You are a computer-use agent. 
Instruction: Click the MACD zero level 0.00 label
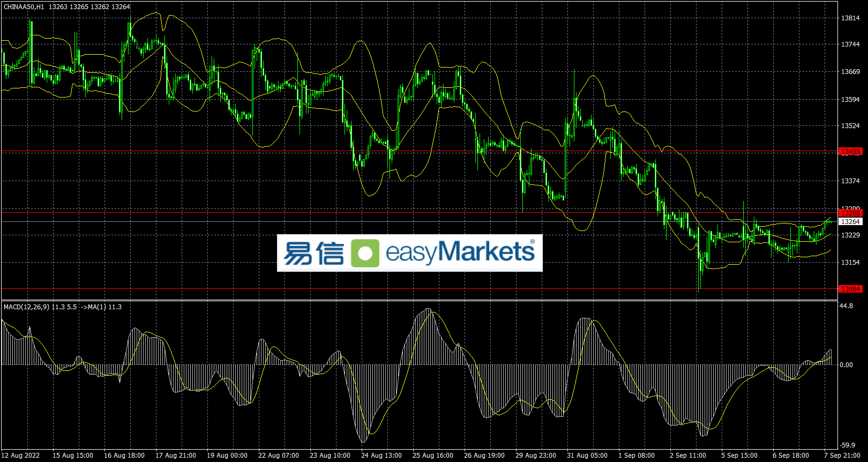(x=847, y=365)
